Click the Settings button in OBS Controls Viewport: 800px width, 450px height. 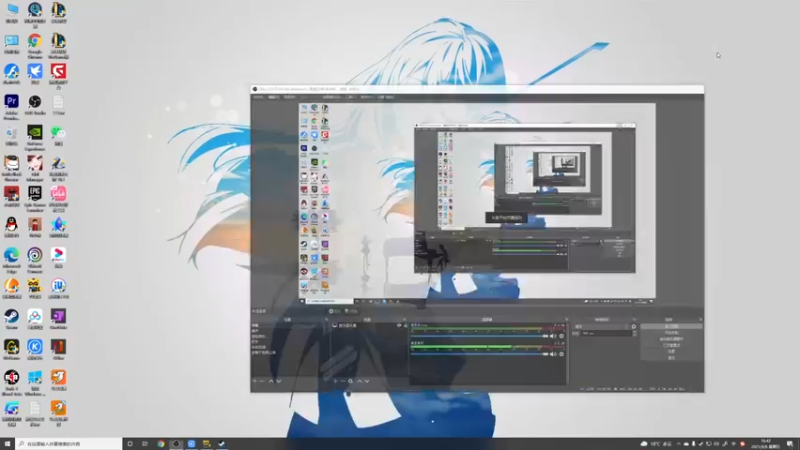click(671, 352)
